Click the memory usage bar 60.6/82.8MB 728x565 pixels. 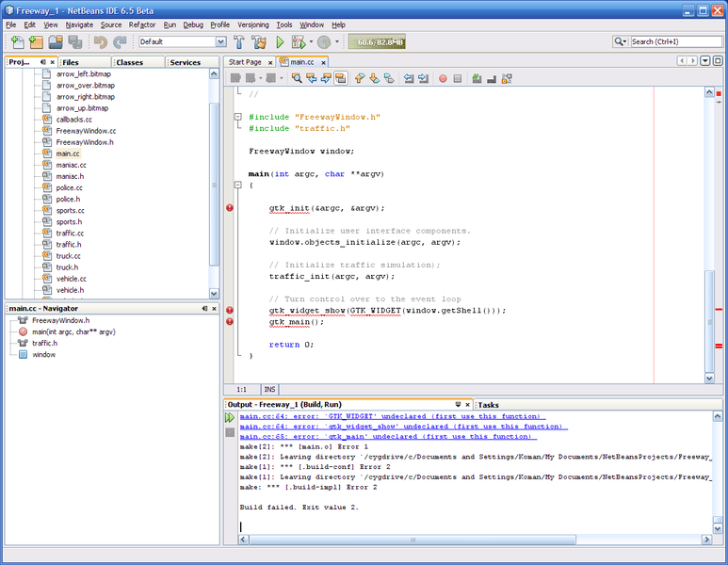377,42
